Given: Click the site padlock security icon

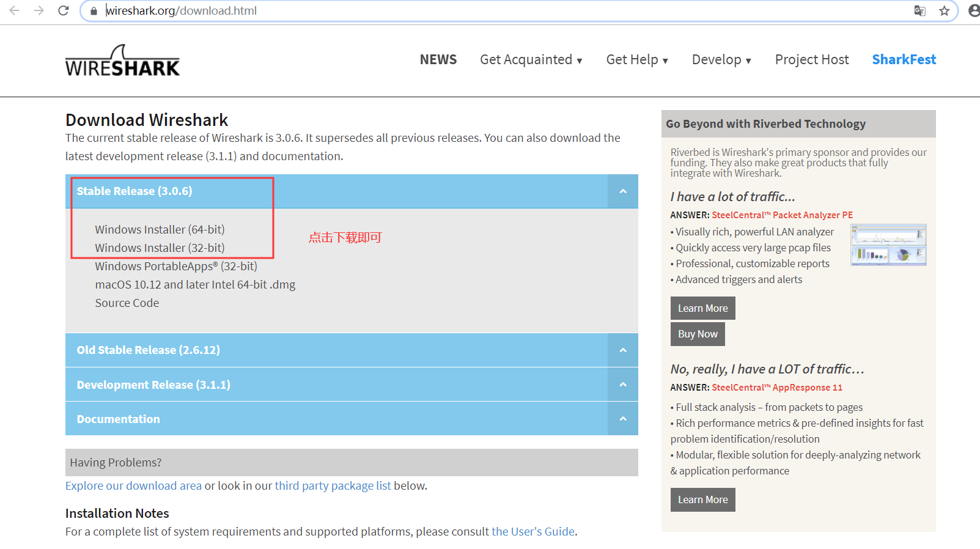Looking at the screenshot, I should 94,11.
